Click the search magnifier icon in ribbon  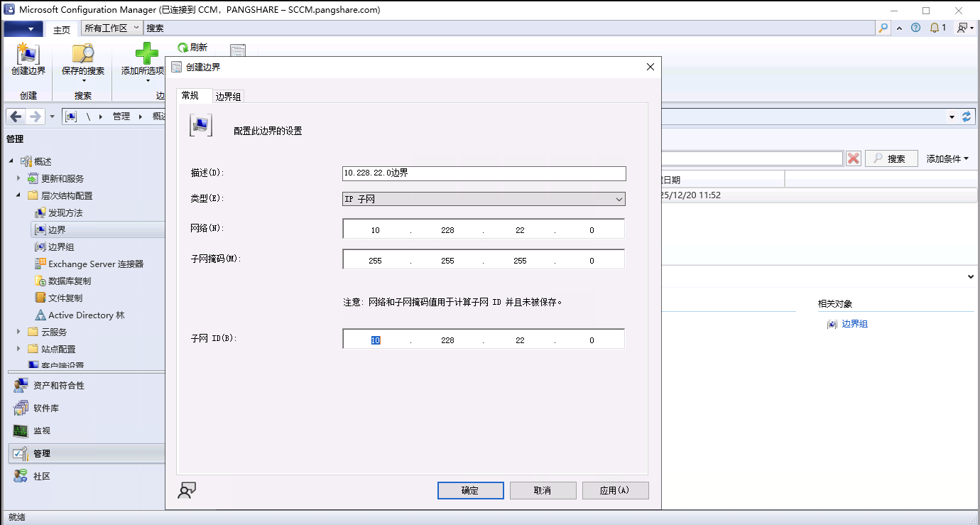coord(883,28)
